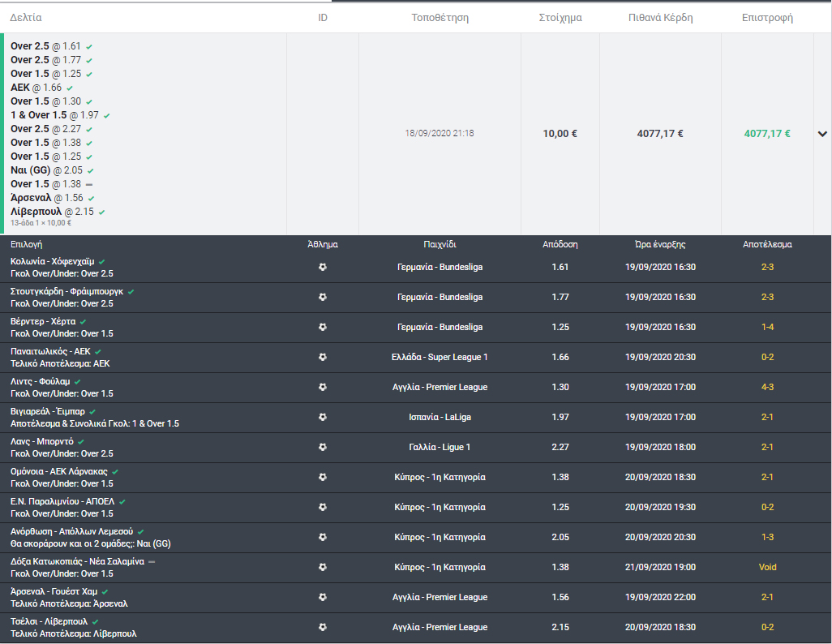Collapse the bet slip details with the chevron

tap(821, 134)
